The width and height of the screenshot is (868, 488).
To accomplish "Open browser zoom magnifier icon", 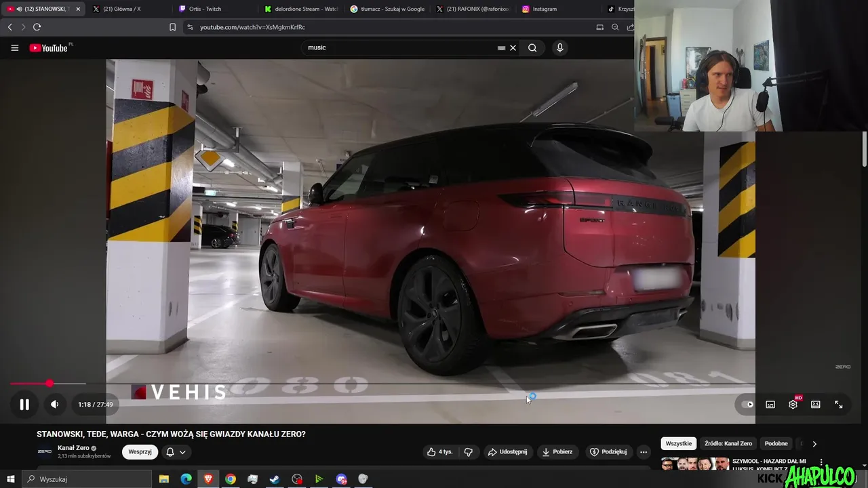I will (x=615, y=27).
